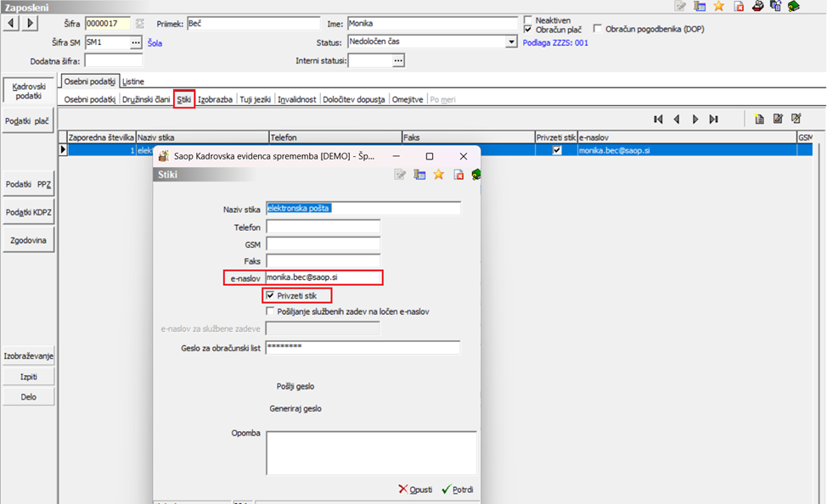The width and height of the screenshot is (827, 504).
Task: Jump to first contact record in grid
Action: click(658, 119)
